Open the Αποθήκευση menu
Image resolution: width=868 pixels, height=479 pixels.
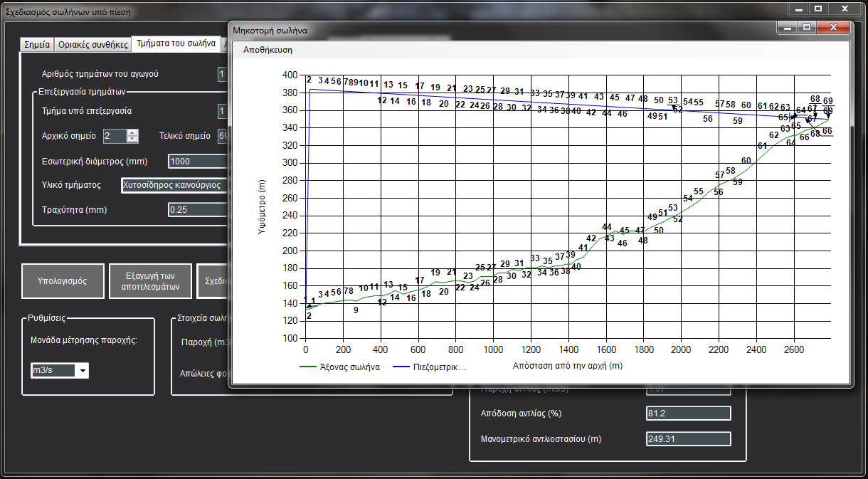pyautogui.click(x=268, y=50)
